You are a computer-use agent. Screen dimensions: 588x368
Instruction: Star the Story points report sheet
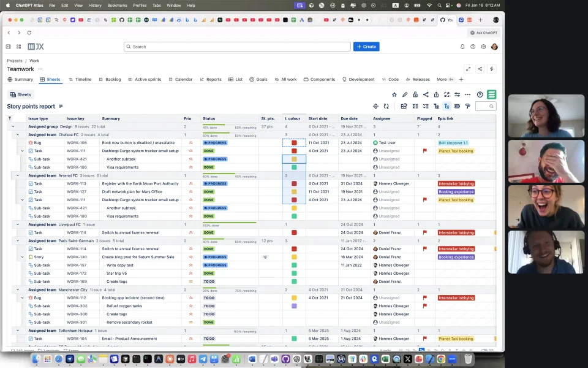point(394,94)
